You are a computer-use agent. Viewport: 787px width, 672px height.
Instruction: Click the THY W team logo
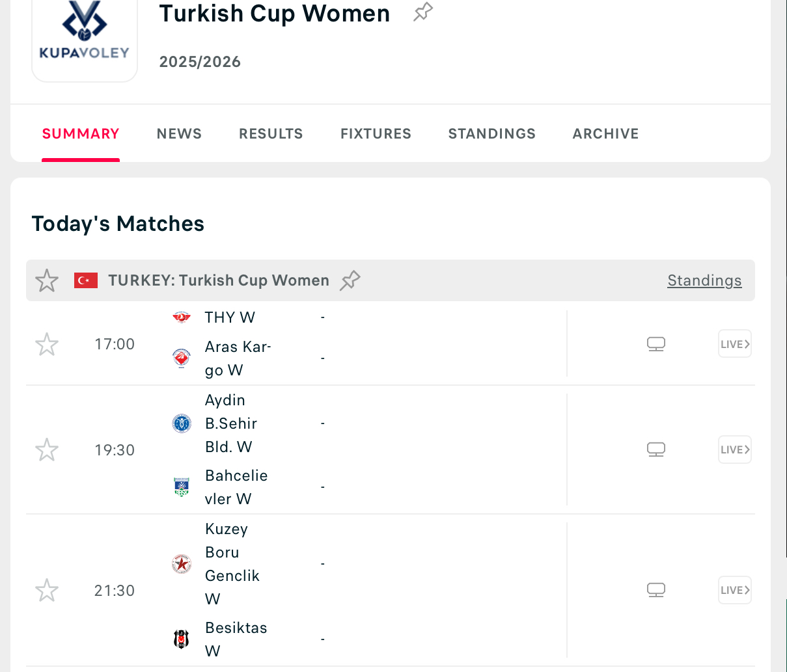point(182,317)
